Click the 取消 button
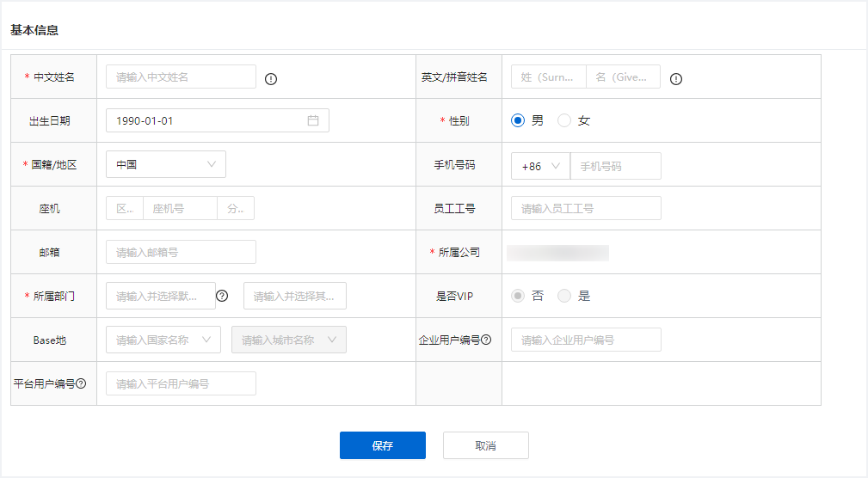The width and height of the screenshot is (868, 478). 485,445
